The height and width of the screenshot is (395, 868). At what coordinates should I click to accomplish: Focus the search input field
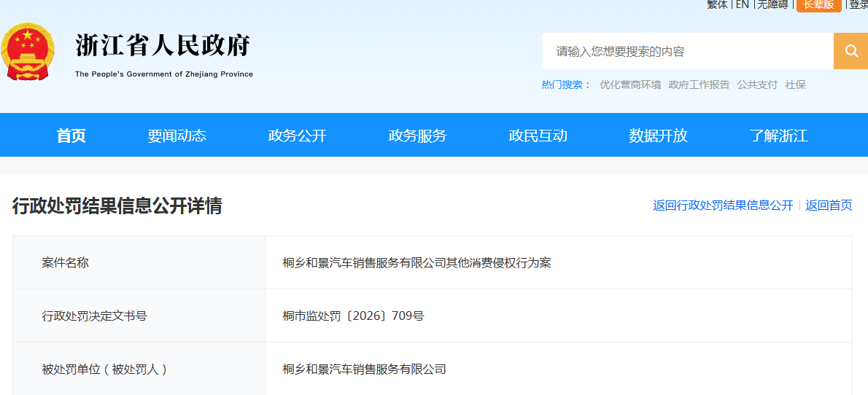(x=688, y=51)
